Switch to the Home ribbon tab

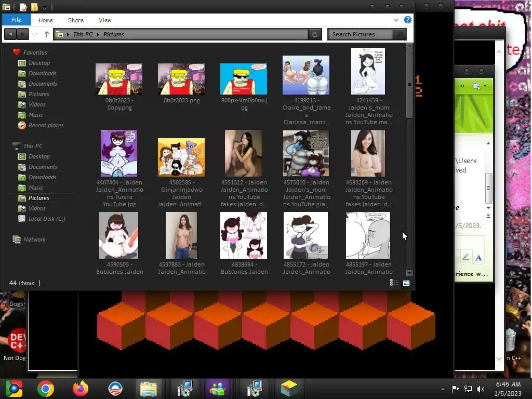[46, 20]
